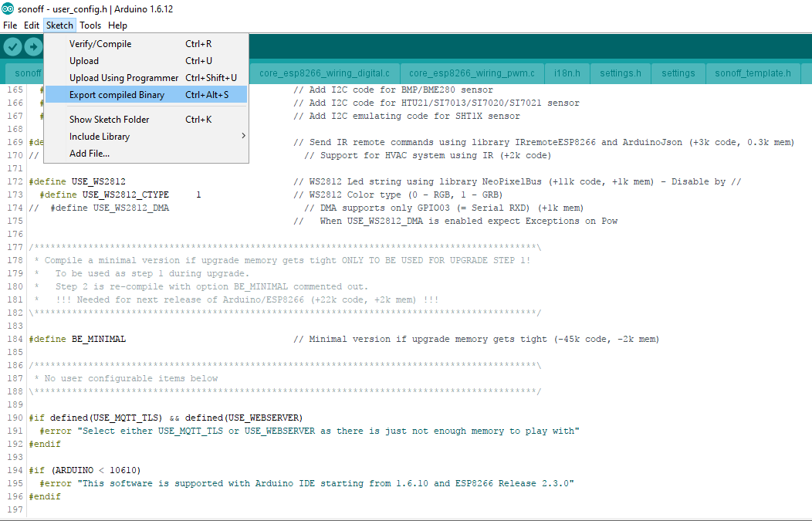
Task: Click the '#endif' on line 196
Action: 45,496
